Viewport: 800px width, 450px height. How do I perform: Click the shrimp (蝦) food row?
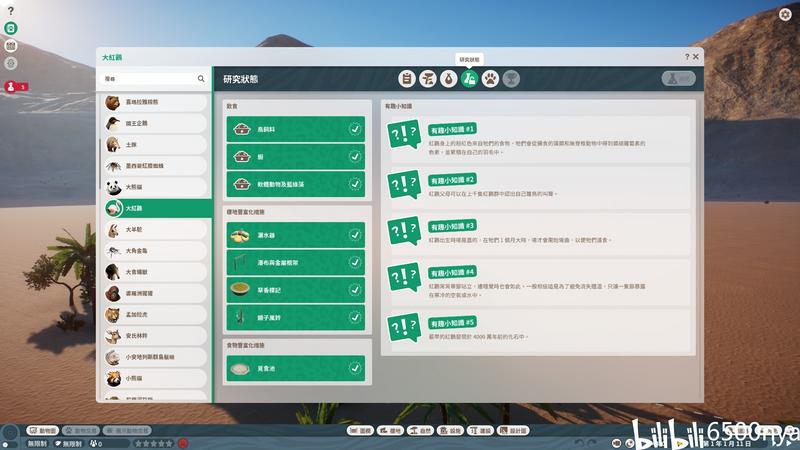296,157
